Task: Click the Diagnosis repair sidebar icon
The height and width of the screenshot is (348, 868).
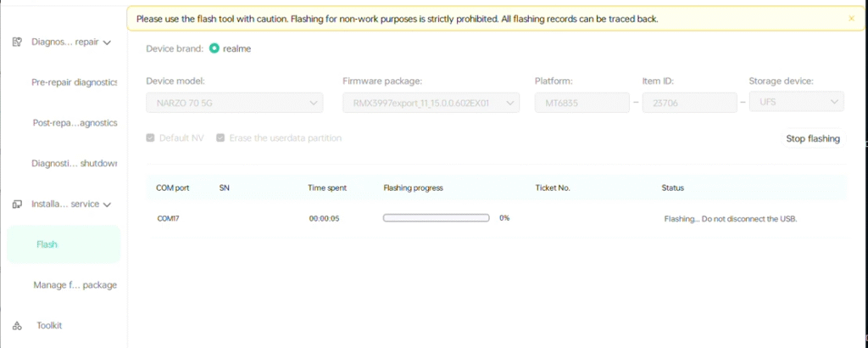Action: (x=17, y=42)
